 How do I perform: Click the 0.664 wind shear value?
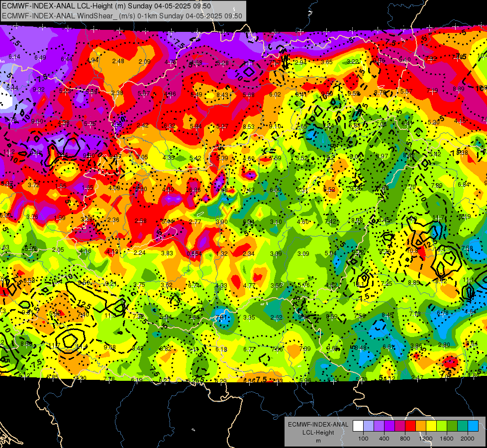point(194,254)
